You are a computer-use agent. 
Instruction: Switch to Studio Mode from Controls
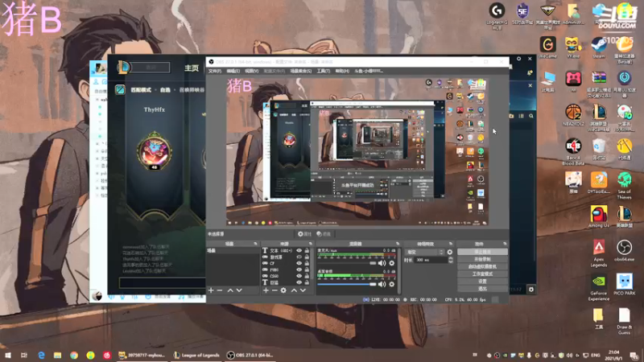pos(482,274)
